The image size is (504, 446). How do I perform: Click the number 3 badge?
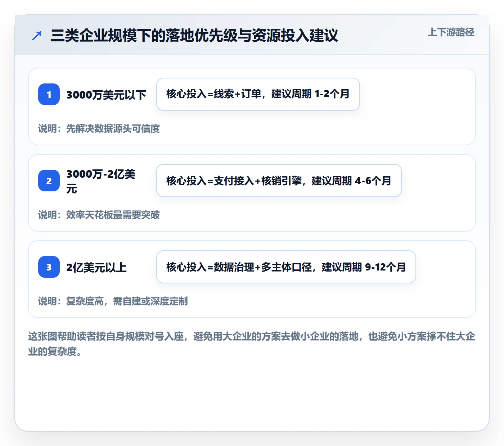pyautogui.click(x=49, y=267)
